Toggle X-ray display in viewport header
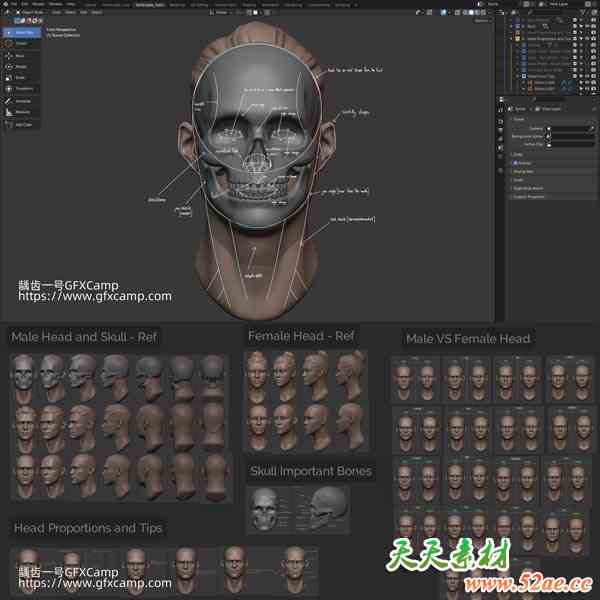600x600 pixels. [457, 13]
